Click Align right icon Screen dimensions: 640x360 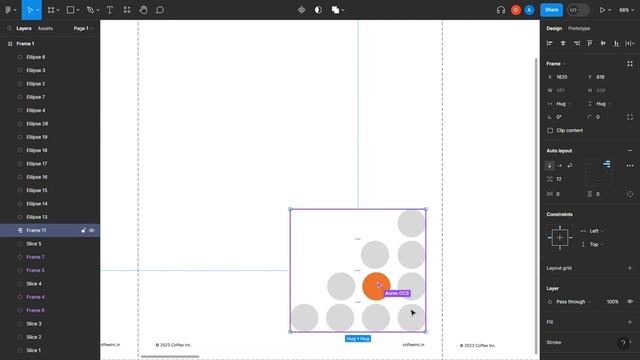(x=576, y=43)
